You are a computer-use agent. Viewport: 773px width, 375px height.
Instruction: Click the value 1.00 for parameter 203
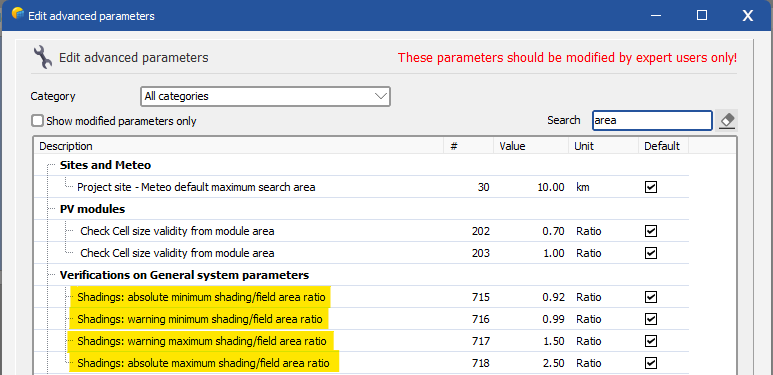click(554, 253)
